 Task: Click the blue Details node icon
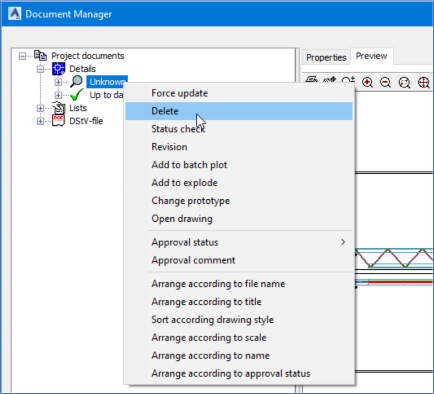tap(58, 69)
